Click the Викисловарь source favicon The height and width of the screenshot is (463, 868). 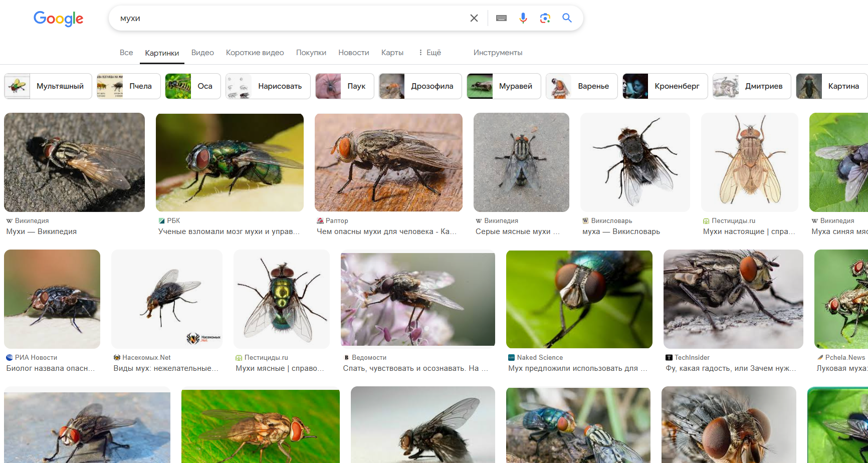(585, 220)
